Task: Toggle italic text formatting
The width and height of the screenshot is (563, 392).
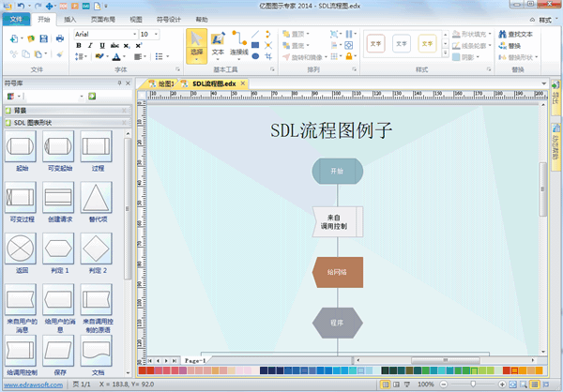Action: [91, 47]
